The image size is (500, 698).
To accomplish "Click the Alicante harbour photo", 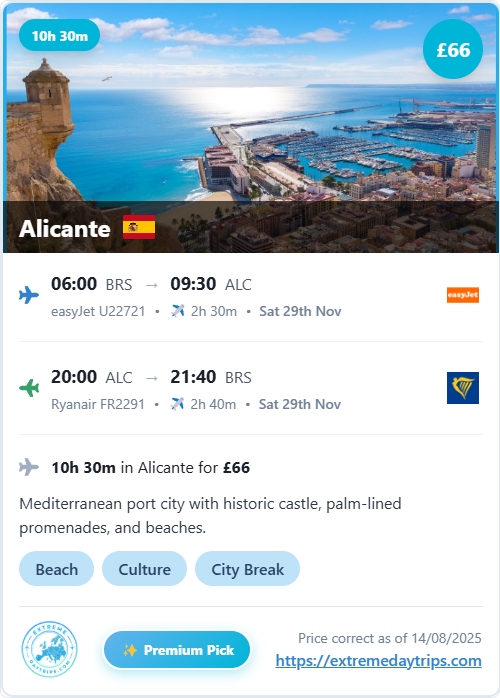I will pyautogui.click(x=250, y=127).
